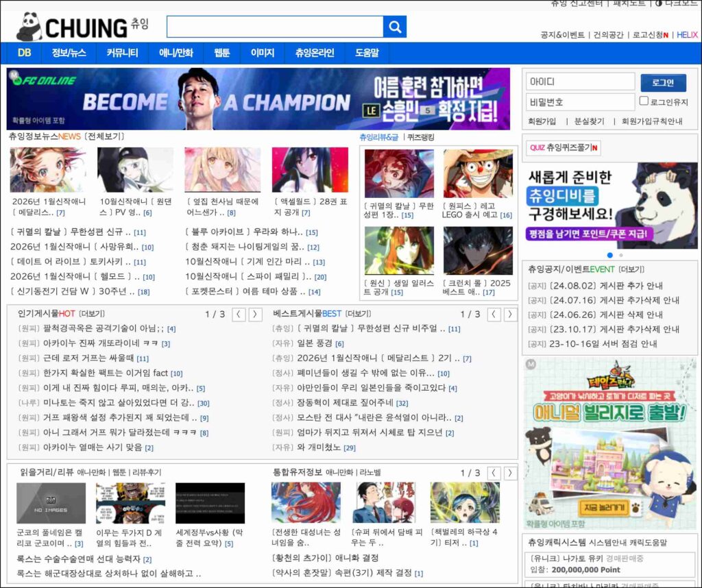Open post 근데 로저 거프는 싸울때
The height and width of the screenshot is (588, 702).
[88, 358]
